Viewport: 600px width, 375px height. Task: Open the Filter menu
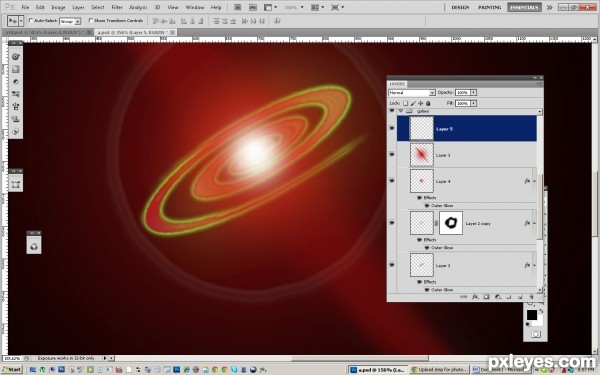click(117, 7)
